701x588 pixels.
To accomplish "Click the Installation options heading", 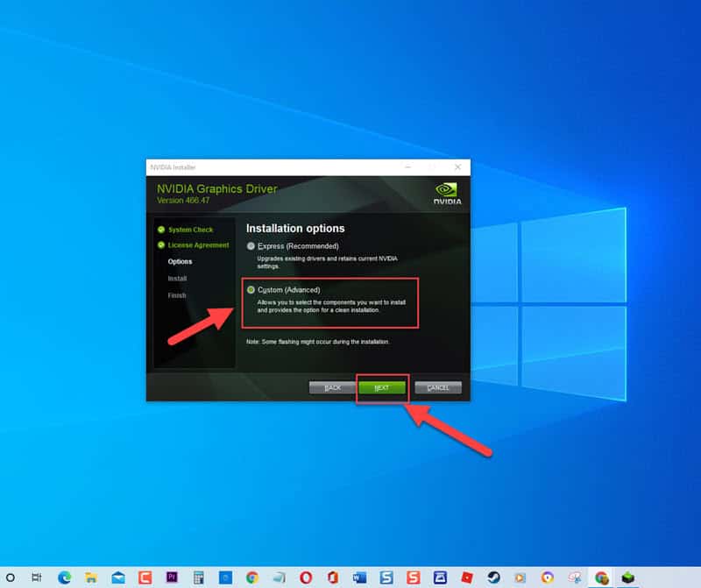I will click(x=295, y=229).
